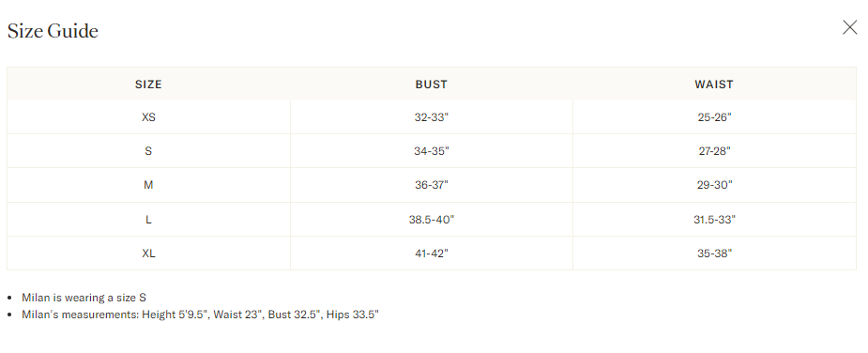Screen dimensions: 868x353
Task: Click the Size Guide heading
Action: point(53,30)
